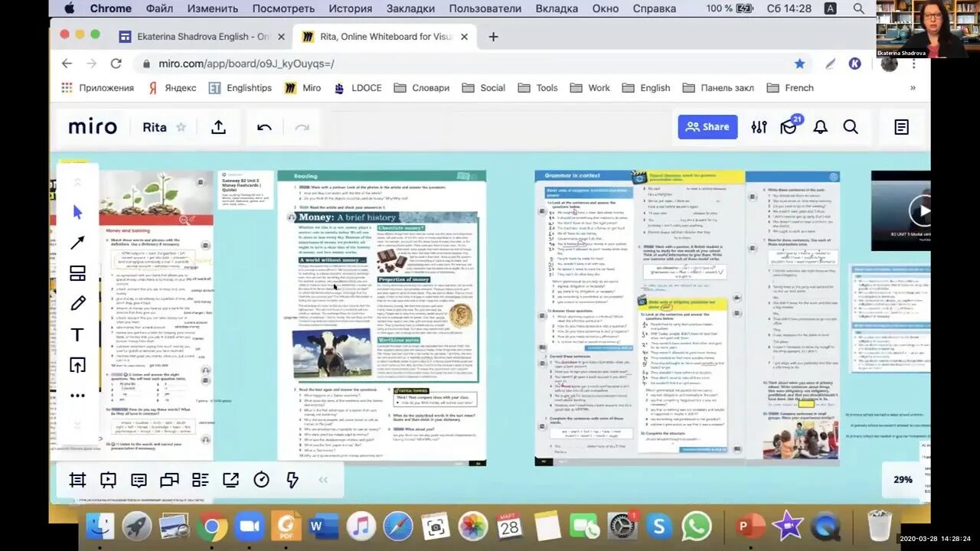Open the История menu

351,8
